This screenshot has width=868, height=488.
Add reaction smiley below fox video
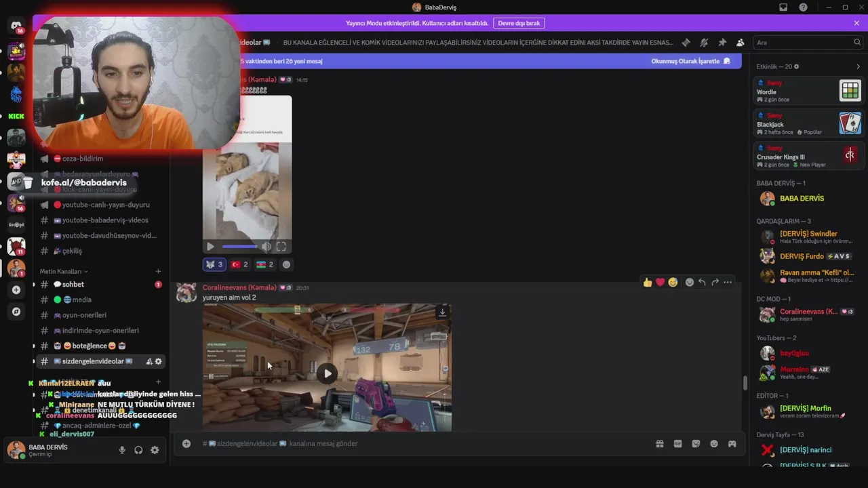coord(287,264)
